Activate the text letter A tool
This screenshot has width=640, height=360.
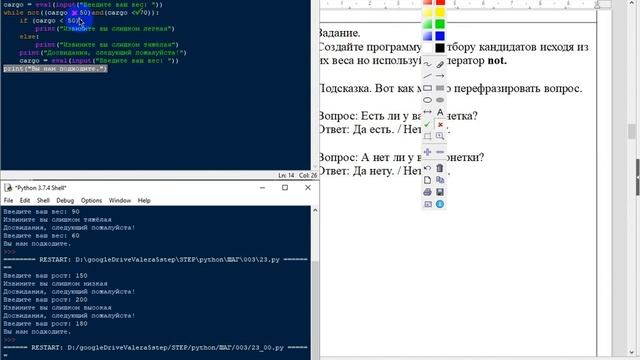440,112
